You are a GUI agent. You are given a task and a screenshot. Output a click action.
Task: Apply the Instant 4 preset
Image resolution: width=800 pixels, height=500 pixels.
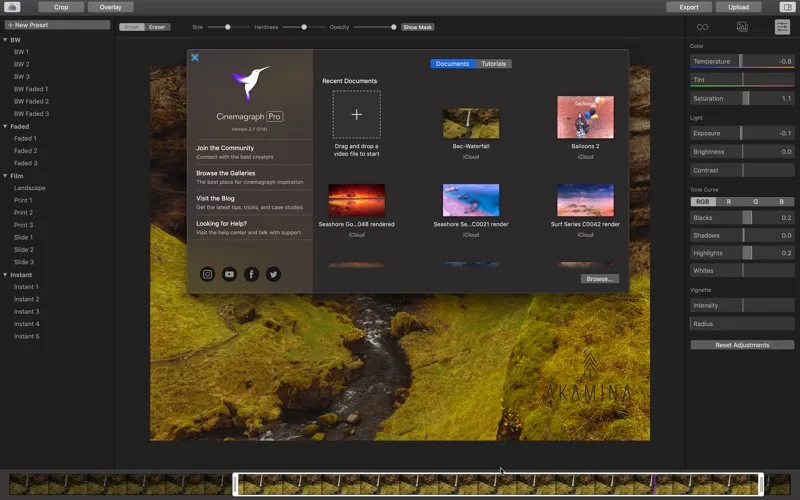(27, 324)
